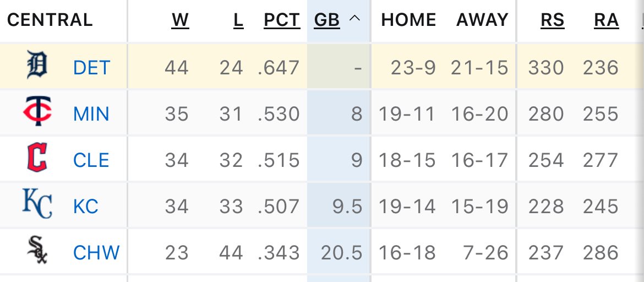Image resolution: width=644 pixels, height=282 pixels.
Task: Sort standings by RA column
Action: pyautogui.click(x=606, y=20)
